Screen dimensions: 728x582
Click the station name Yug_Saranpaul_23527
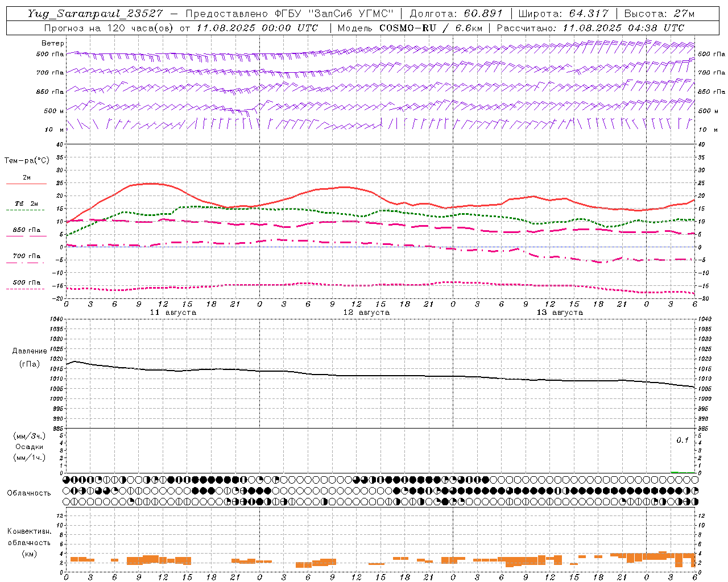click(95, 14)
